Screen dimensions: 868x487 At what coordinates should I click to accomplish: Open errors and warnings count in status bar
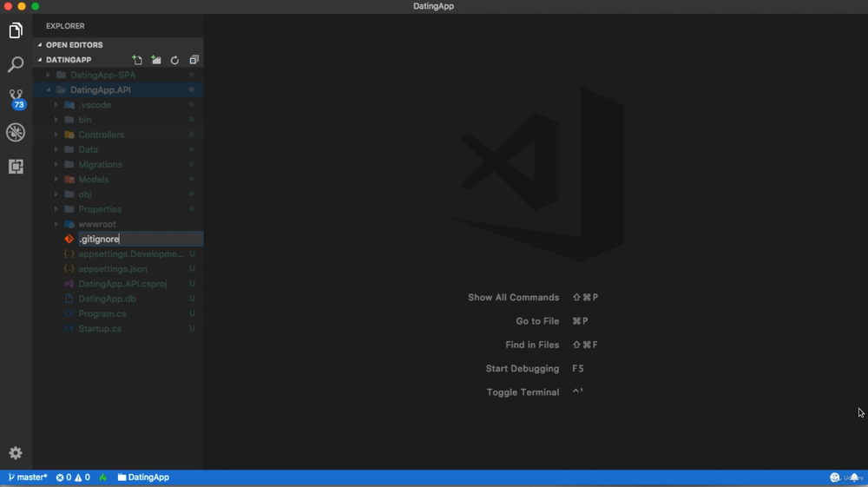click(x=73, y=477)
